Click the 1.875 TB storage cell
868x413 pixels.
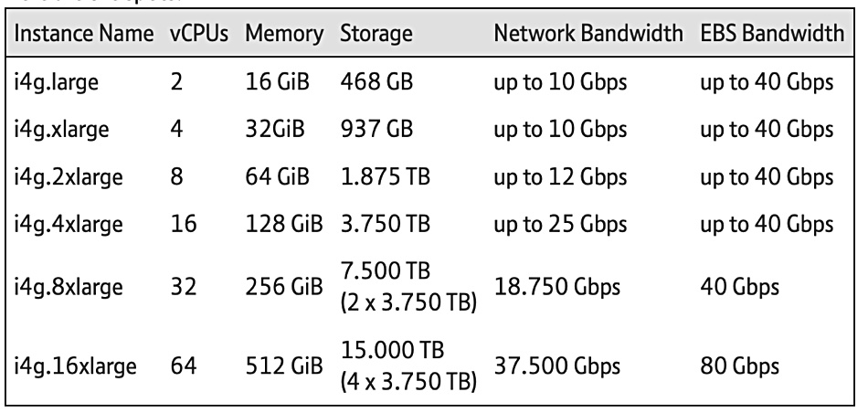[386, 177]
